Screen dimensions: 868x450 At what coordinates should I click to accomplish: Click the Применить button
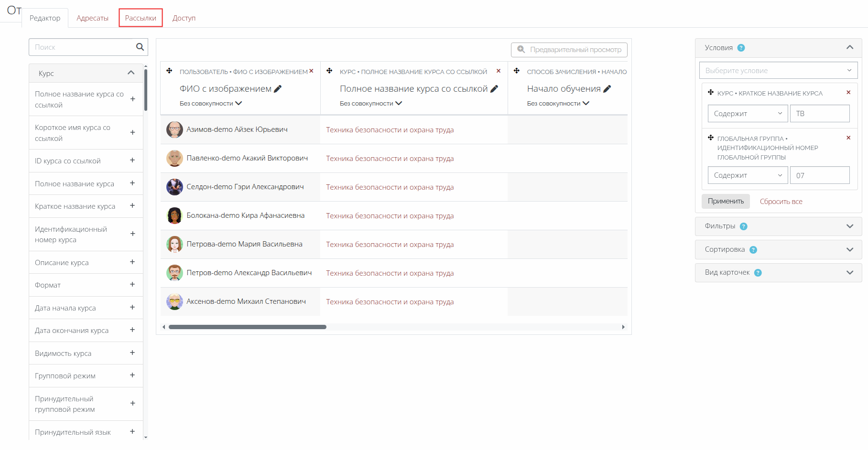[726, 201]
